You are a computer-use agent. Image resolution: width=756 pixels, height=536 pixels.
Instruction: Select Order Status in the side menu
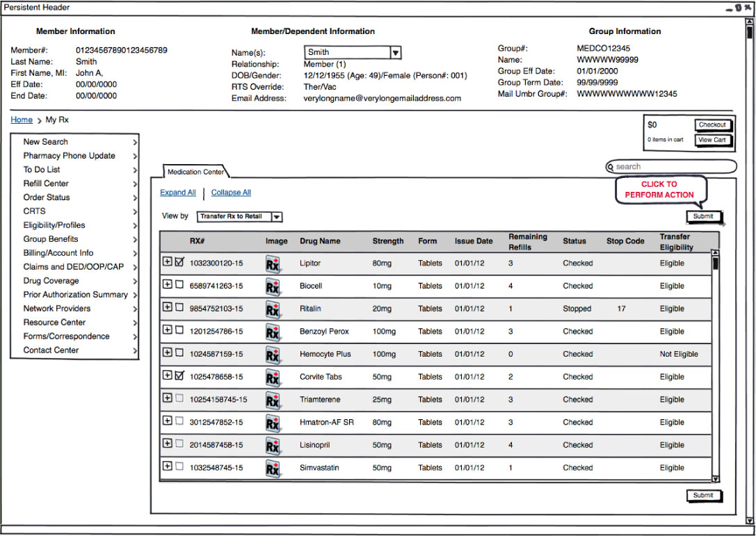pos(74,197)
